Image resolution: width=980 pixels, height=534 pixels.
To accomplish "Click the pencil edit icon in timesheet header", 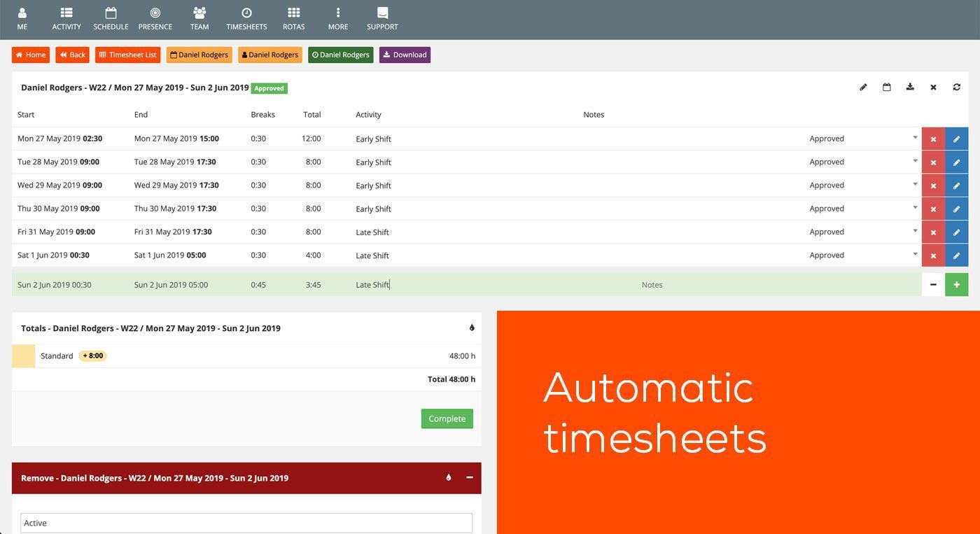I will (x=863, y=87).
